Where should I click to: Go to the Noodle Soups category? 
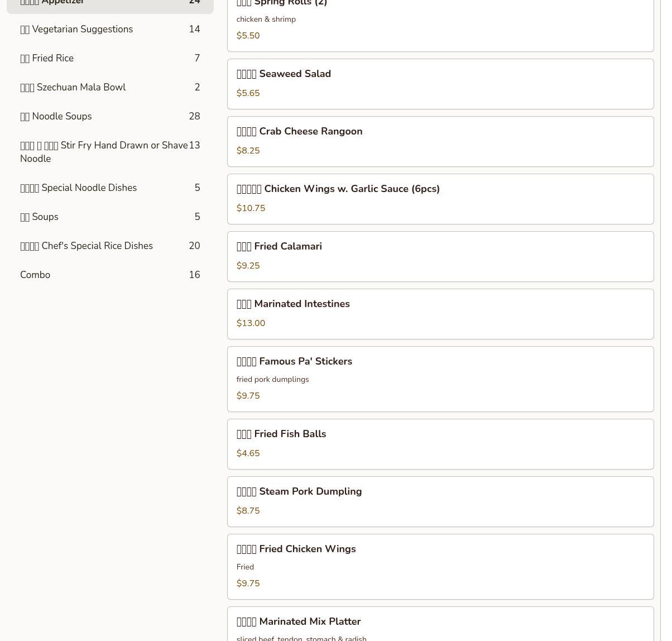click(x=110, y=116)
